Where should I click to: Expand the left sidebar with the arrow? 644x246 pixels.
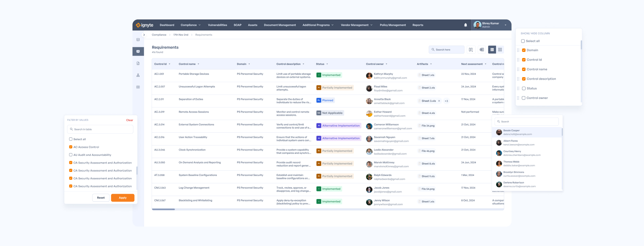pos(144,35)
